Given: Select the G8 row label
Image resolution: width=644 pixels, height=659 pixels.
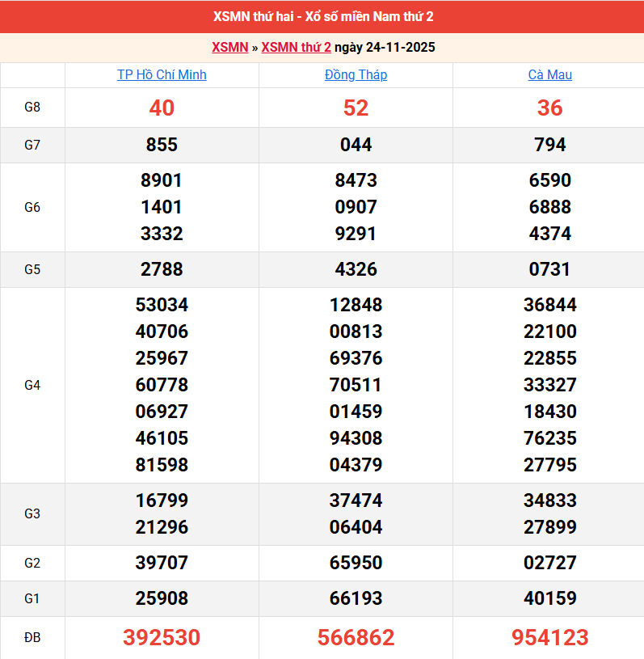Looking at the screenshot, I should pos(32,108).
